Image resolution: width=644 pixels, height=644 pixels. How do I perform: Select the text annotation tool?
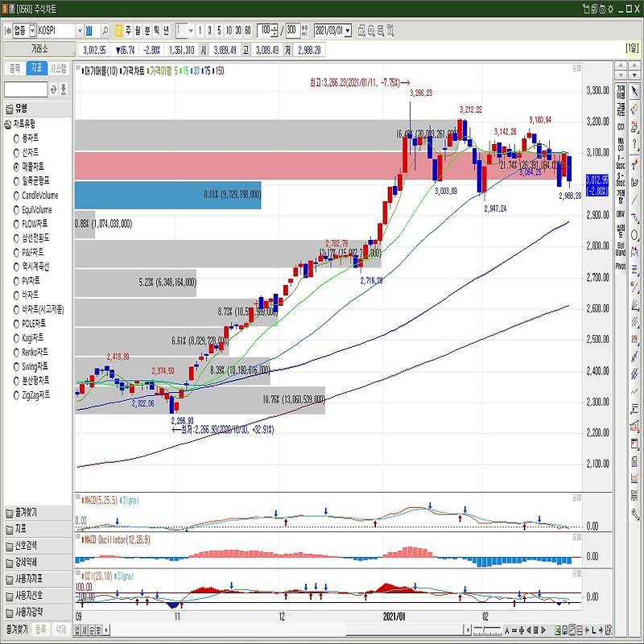(x=634, y=165)
